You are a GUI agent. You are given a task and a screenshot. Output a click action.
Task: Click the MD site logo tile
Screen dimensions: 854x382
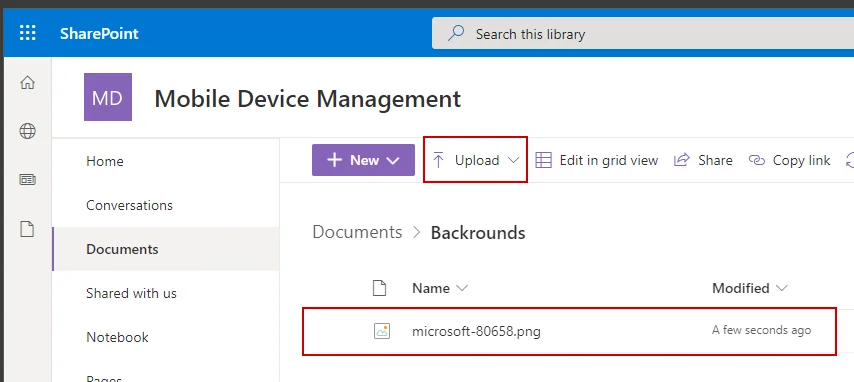108,97
